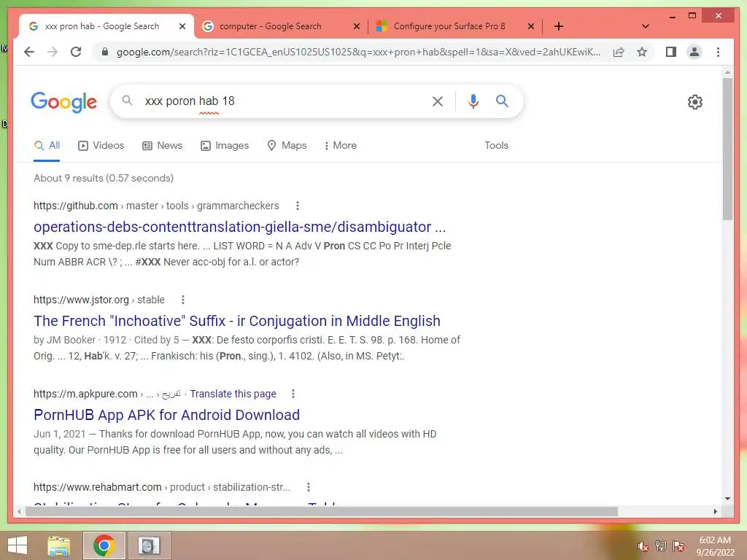Clear the search box with the X icon
Image resolution: width=747 pixels, height=560 pixels.
click(438, 101)
